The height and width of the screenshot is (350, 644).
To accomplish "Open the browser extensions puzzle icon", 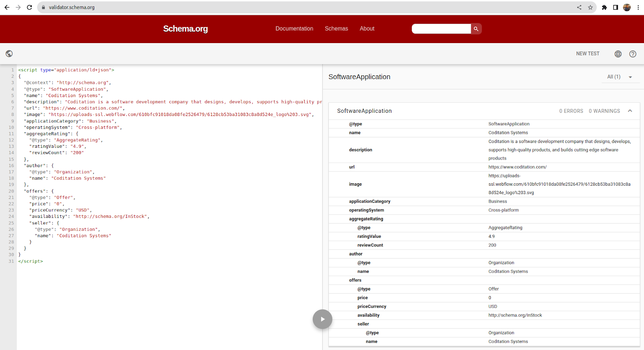I will [604, 7].
